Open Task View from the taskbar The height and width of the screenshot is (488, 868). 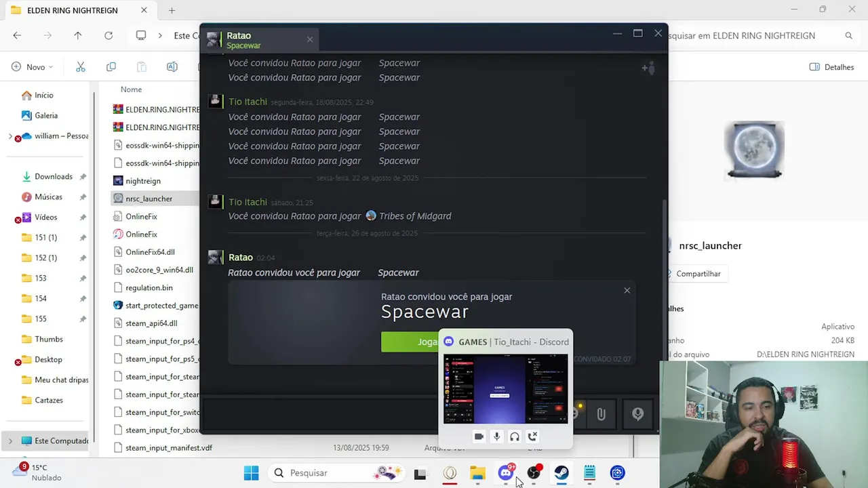tap(420, 473)
